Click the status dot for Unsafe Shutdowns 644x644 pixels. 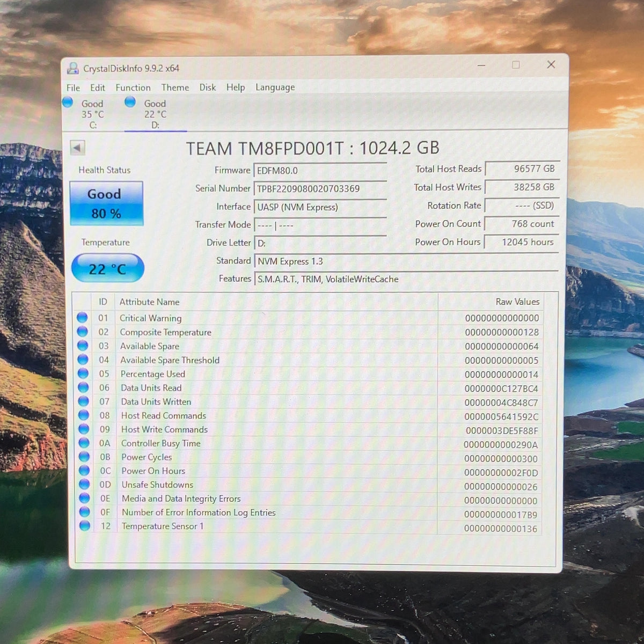pos(84,485)
